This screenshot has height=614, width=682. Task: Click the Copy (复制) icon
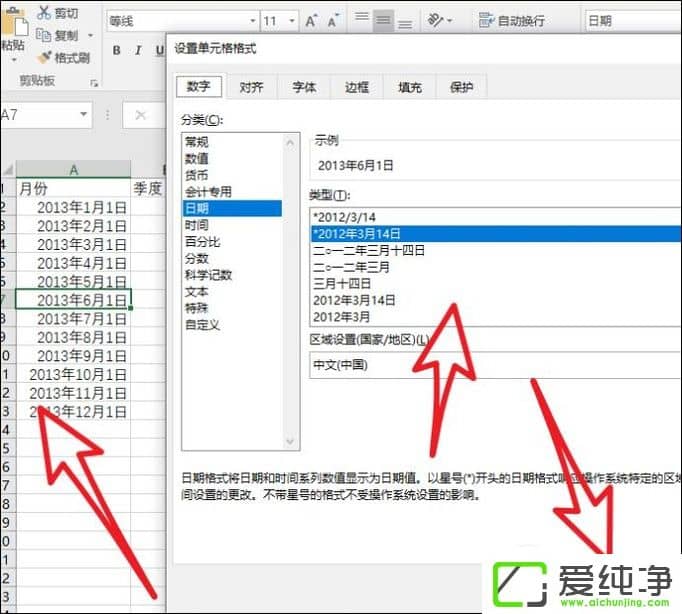click(45, 35)
